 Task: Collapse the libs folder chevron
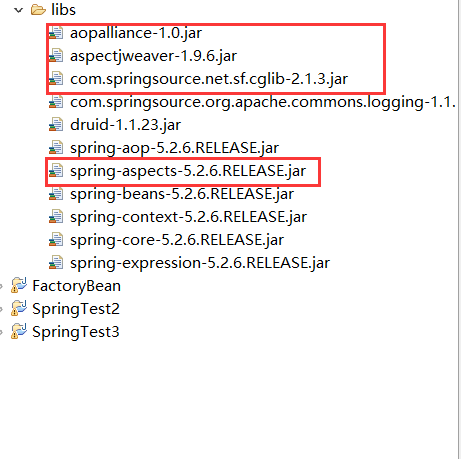[18, 10]
